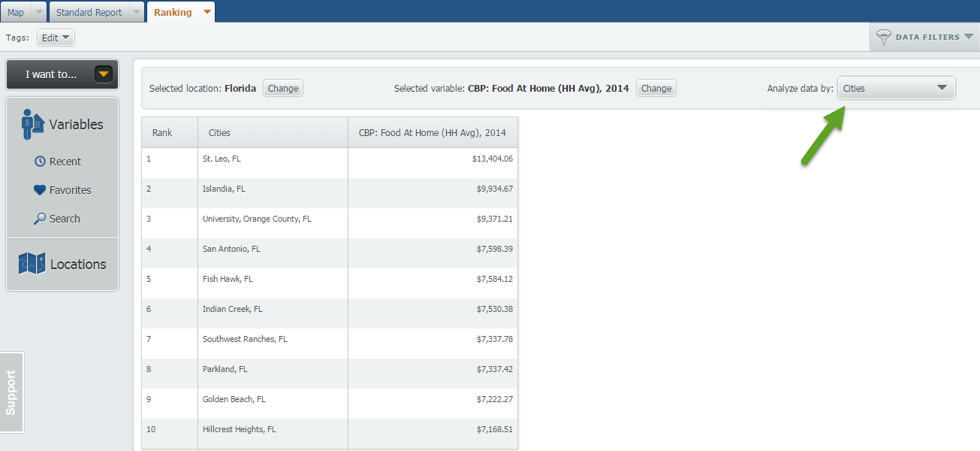Click the Variables person-and-house icon
The height and width of the screenshot is (451, 980).
pos(32,124)
